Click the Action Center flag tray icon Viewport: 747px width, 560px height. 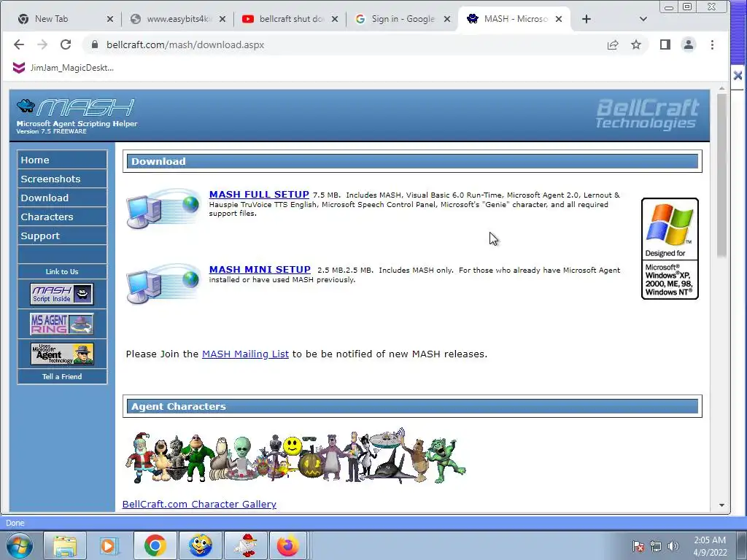click(638, 546)
